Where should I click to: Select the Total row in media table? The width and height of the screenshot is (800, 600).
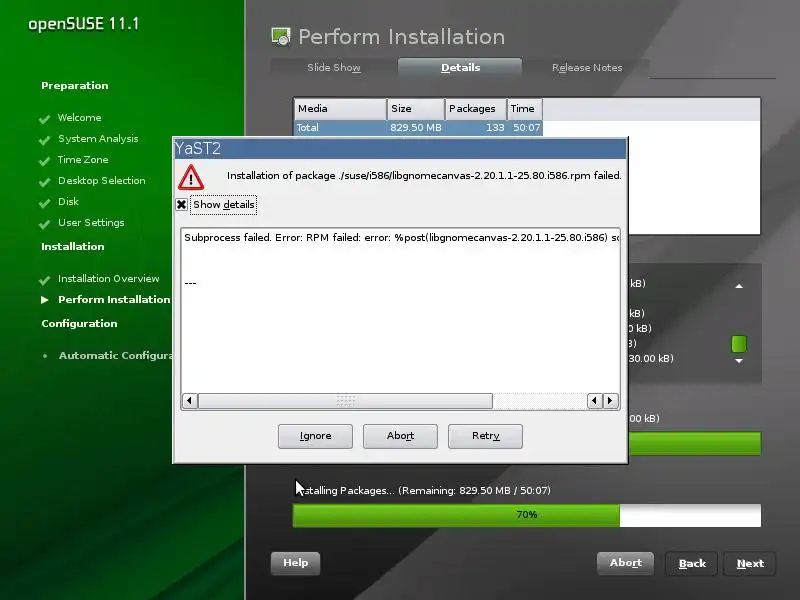(x=418, y=128)
